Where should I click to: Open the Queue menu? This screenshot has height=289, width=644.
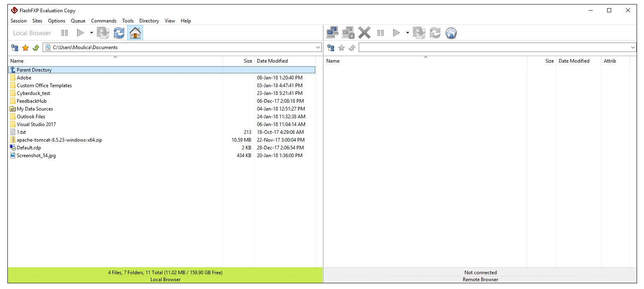tap(78, 21)
